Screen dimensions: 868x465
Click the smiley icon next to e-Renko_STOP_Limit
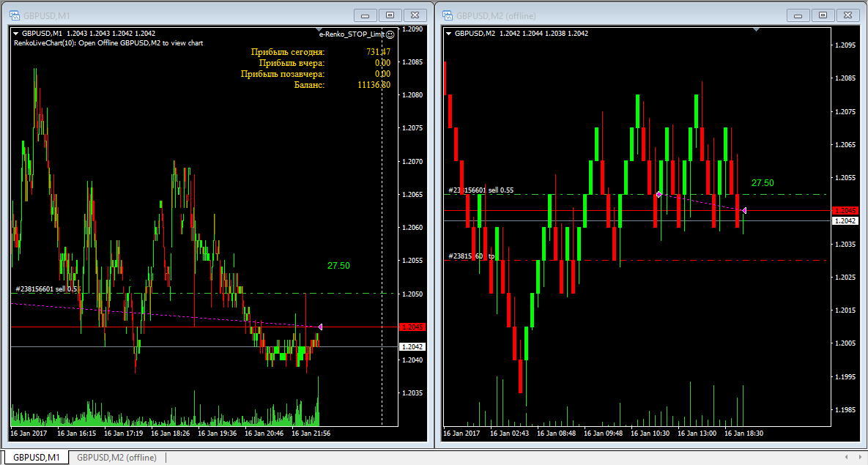click(390, 34)
